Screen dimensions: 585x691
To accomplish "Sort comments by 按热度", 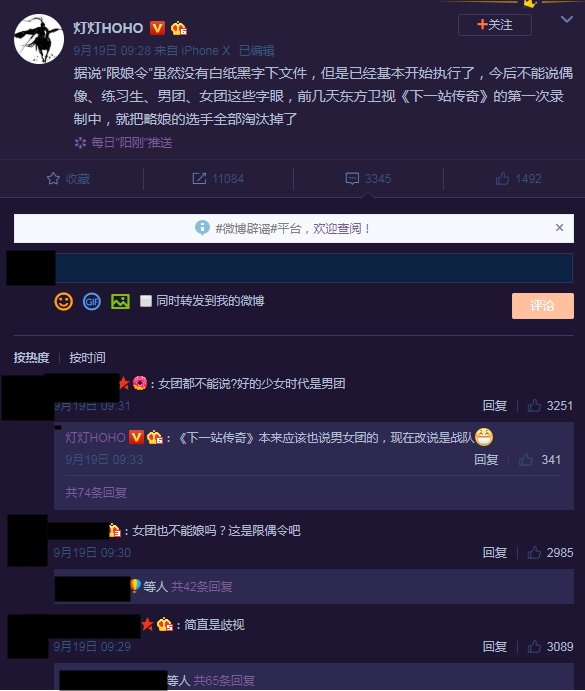I will tap(31, 357).
